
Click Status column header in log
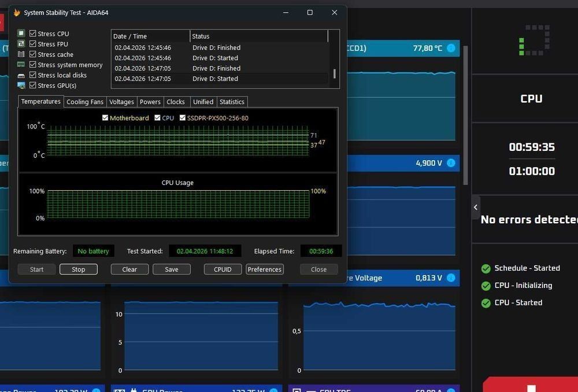point(259,36)
